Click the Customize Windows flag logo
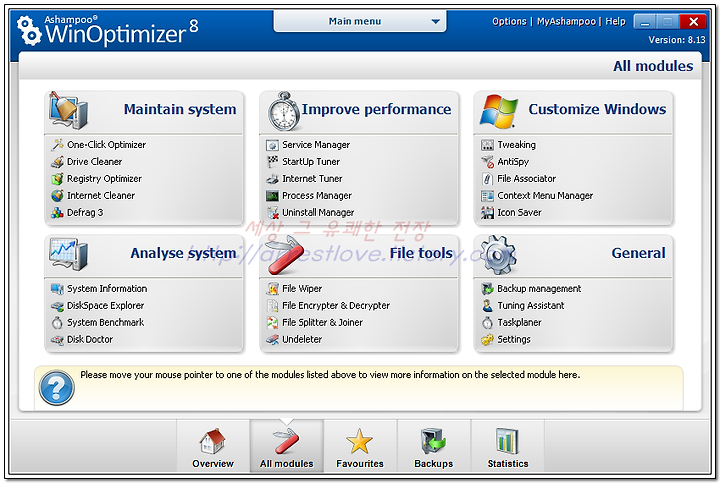The width and height of the screenshot is (720, 483). click(x=498, y=112)
